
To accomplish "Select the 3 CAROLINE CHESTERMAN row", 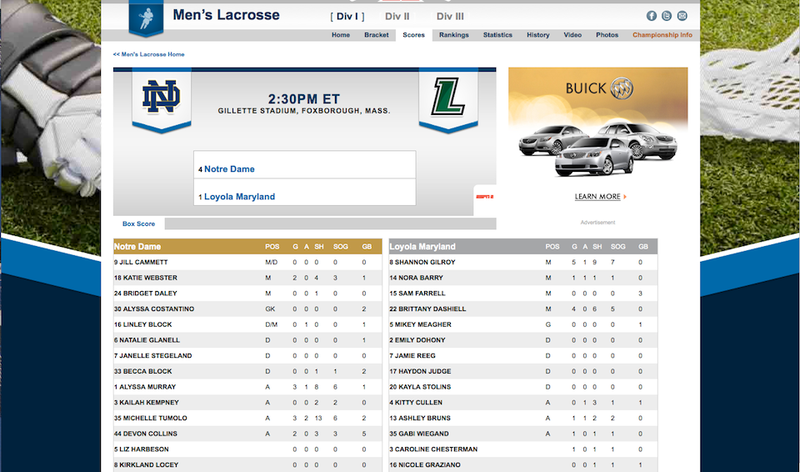I will tap(523, 449).
